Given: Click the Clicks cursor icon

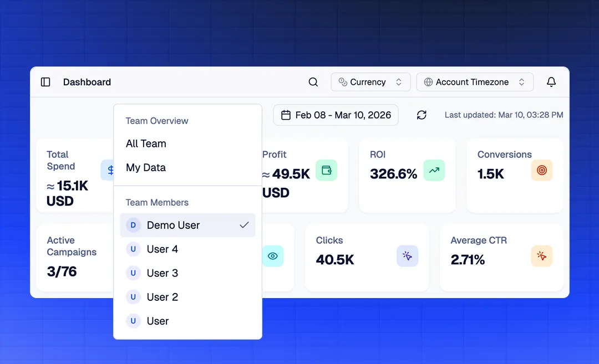Looking at the screenshot, I should click(407, 256).
